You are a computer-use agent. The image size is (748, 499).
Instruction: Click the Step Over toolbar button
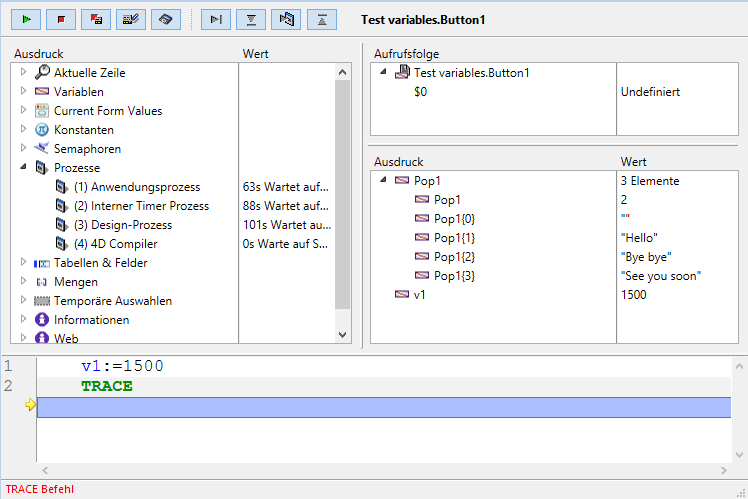(x=216, y=18)
